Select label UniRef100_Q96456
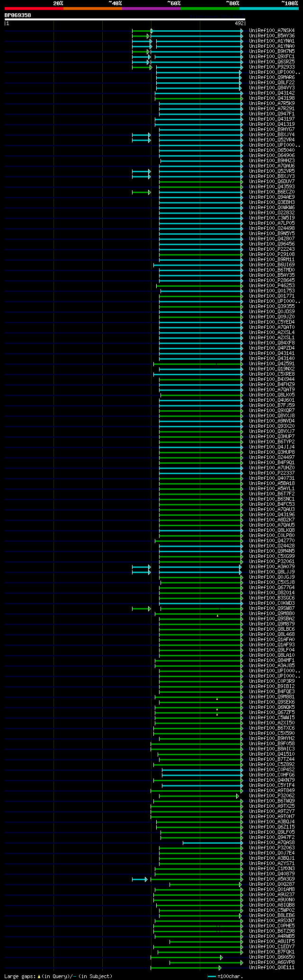 click(x=272, y=244)
